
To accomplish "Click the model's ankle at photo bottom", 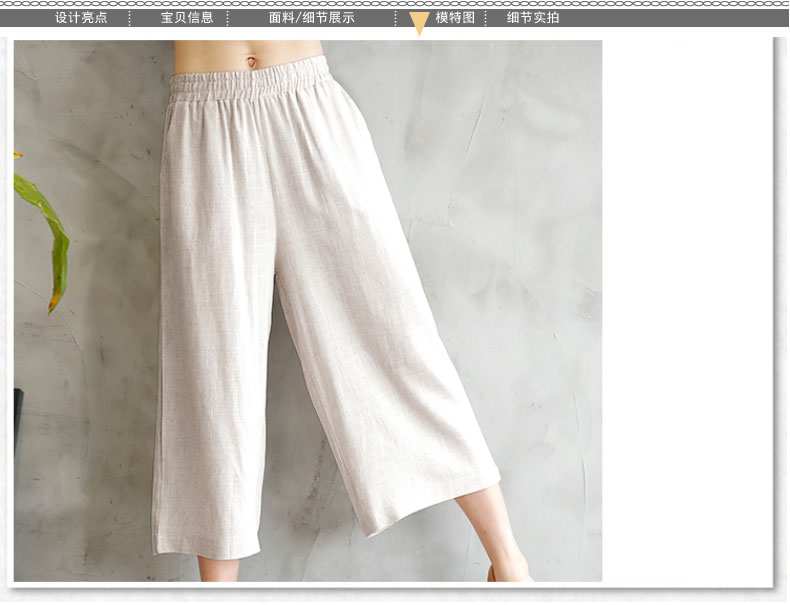I will pos(510,568).
